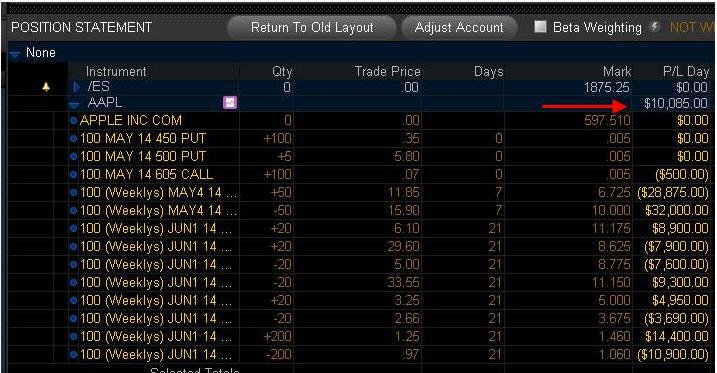Viewport: 717px width, 373px height.
Task: Sort by the Instrument column header
Action: [x=116, y=72]
